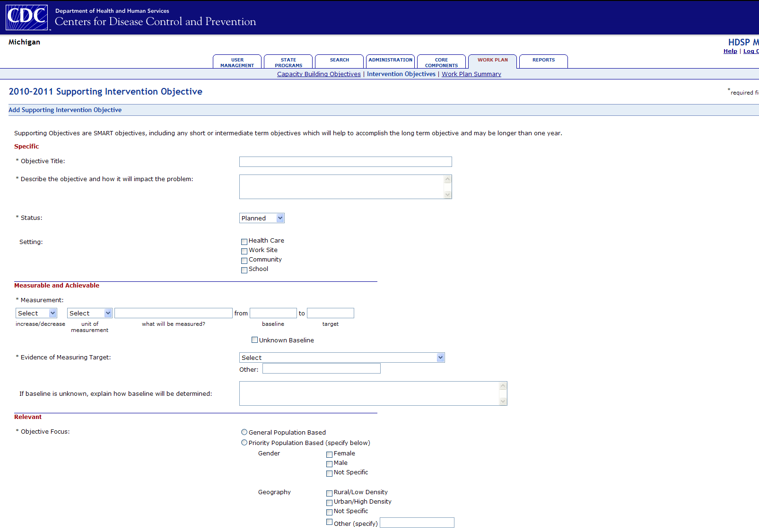Choose Priority Population Based radio option
759x532 pixels.
[x=244, y=443]
